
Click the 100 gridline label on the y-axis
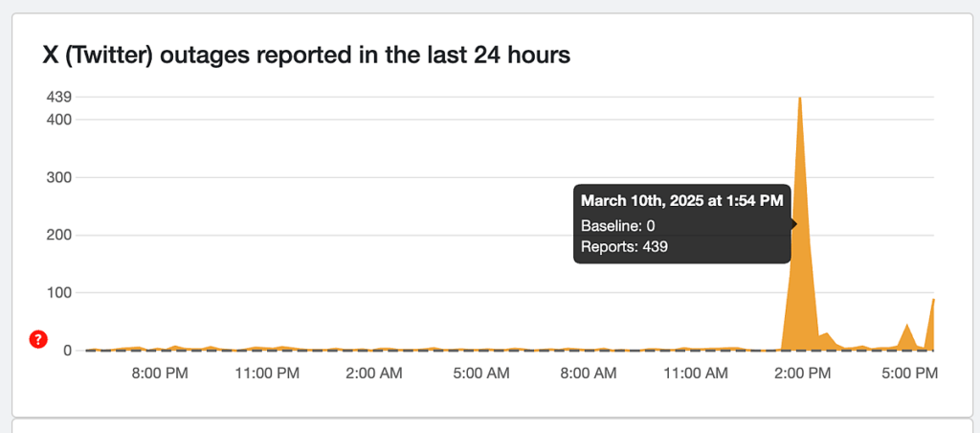point(59,292)
